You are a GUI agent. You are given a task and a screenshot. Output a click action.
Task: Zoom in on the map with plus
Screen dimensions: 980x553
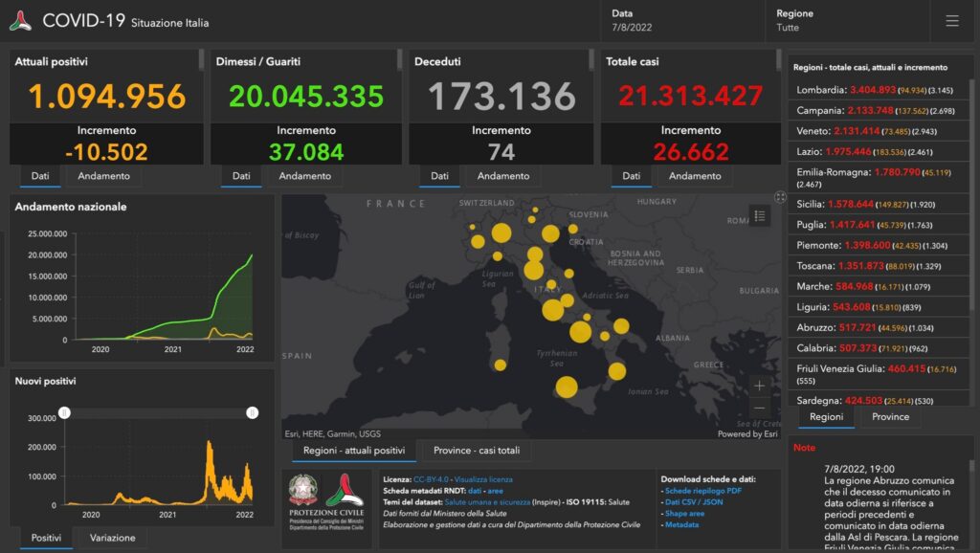pyautogui.click(x=759, y=386)
